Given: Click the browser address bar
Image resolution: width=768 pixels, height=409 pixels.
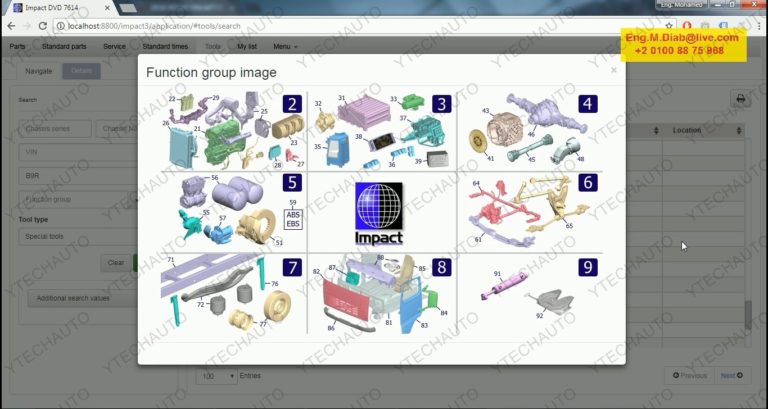Looking at the screenshot, I should pos(300,27).
